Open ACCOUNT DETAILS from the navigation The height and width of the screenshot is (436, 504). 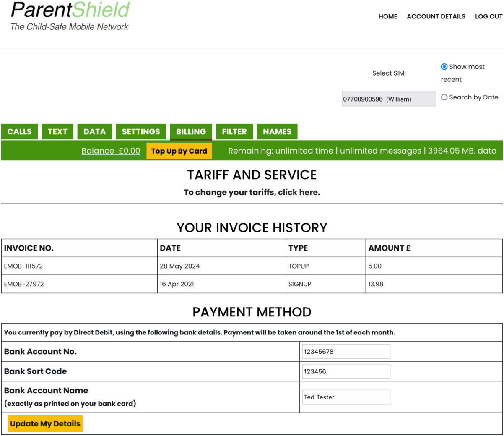pos(436,16)
